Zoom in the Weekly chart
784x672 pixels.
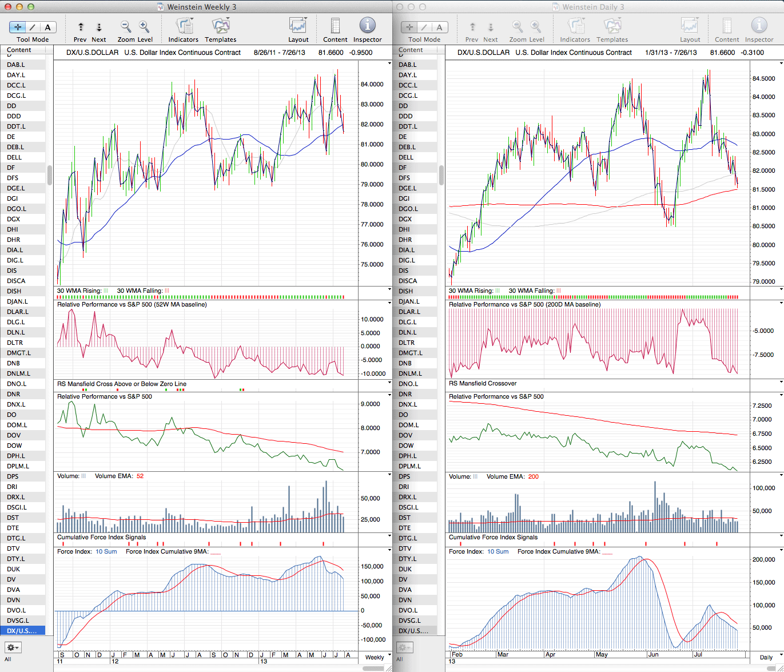click(x=144, y=26)
